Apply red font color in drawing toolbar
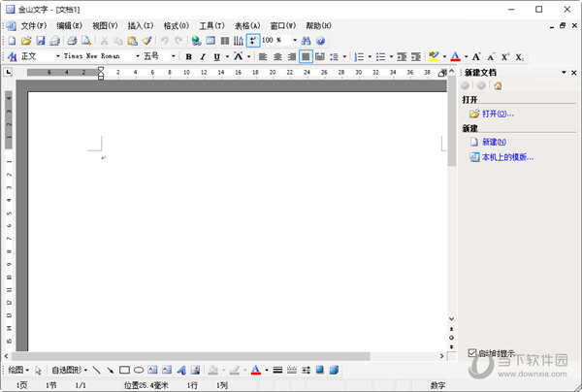582x392 pixels. pos(256,370)
